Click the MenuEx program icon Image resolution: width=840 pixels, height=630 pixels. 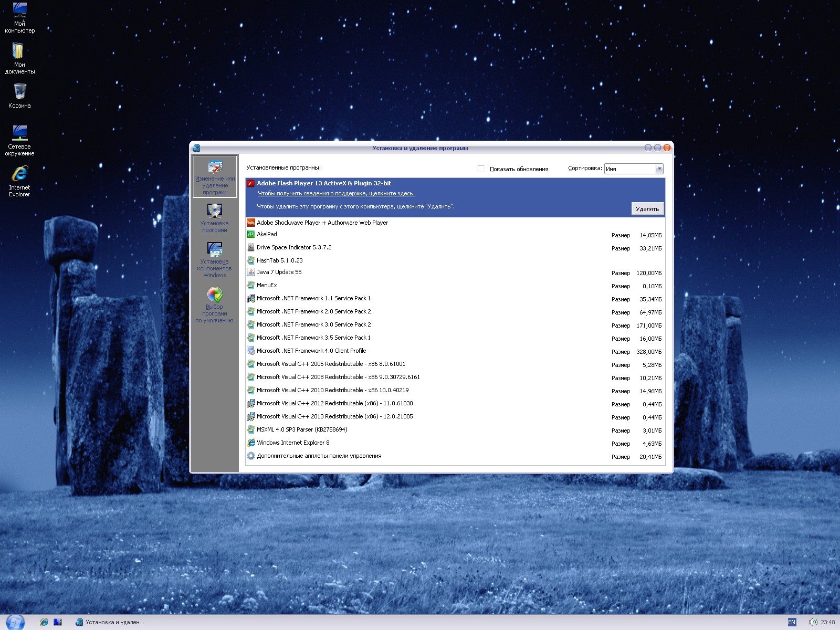tap(251, 285)
